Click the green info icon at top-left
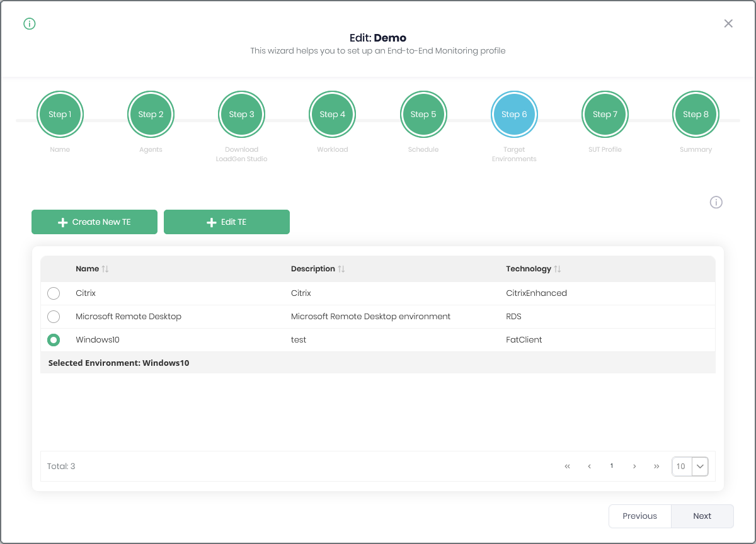The width and height of the screenshot is (756, 544). (30, 24)
